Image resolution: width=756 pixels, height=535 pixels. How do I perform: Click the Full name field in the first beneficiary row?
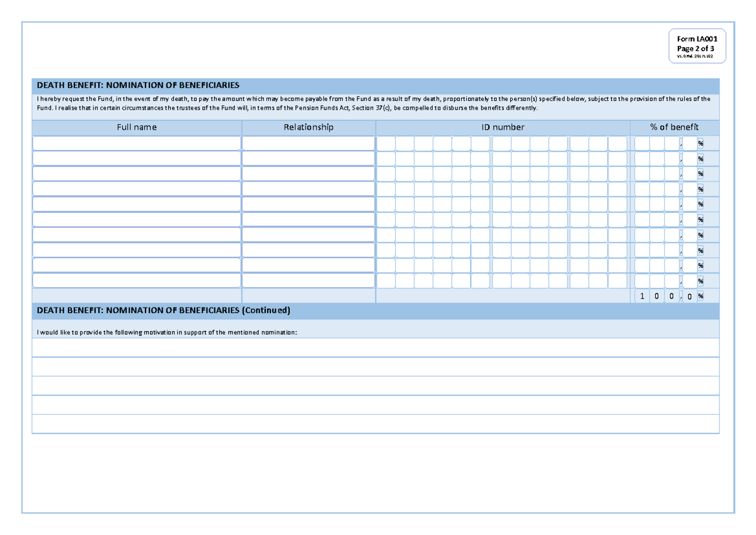(x=137, y=144)
